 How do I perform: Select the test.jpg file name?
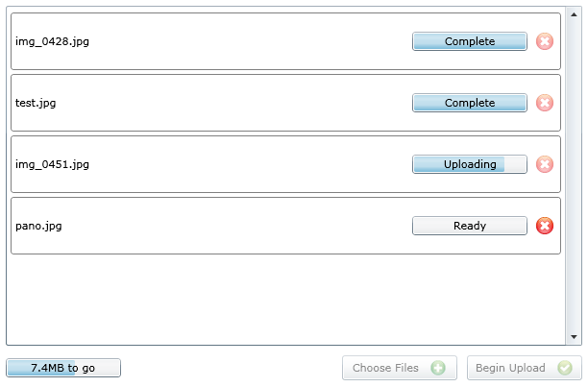tap(36, 103)
